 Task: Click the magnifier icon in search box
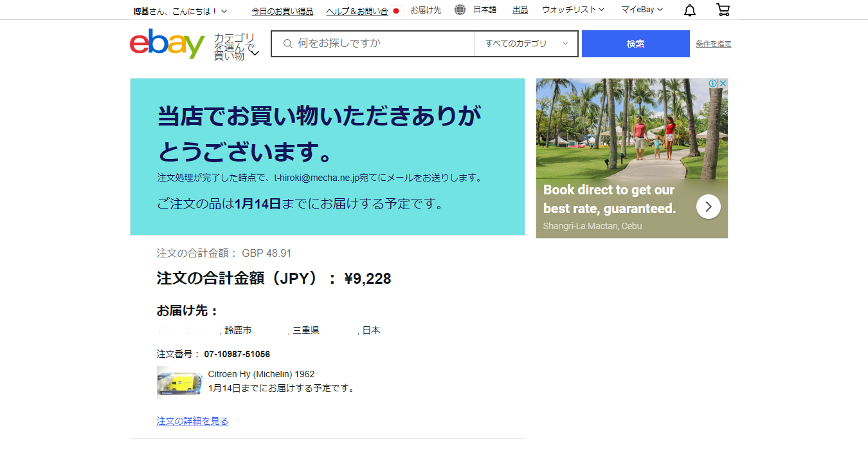coord(287,44)
